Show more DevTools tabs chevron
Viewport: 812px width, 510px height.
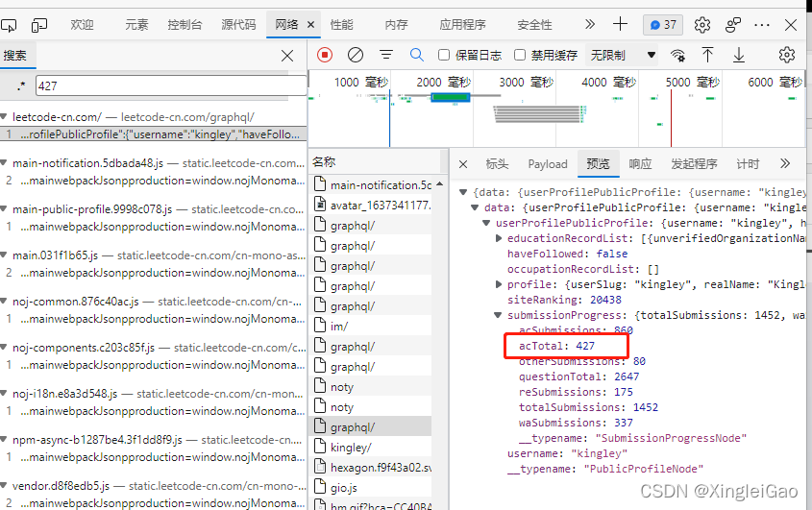(590, 24)
